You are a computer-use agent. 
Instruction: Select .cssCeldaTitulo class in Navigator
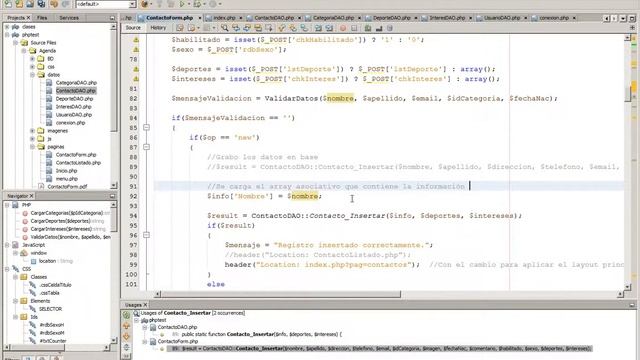[x=55, y=285]
